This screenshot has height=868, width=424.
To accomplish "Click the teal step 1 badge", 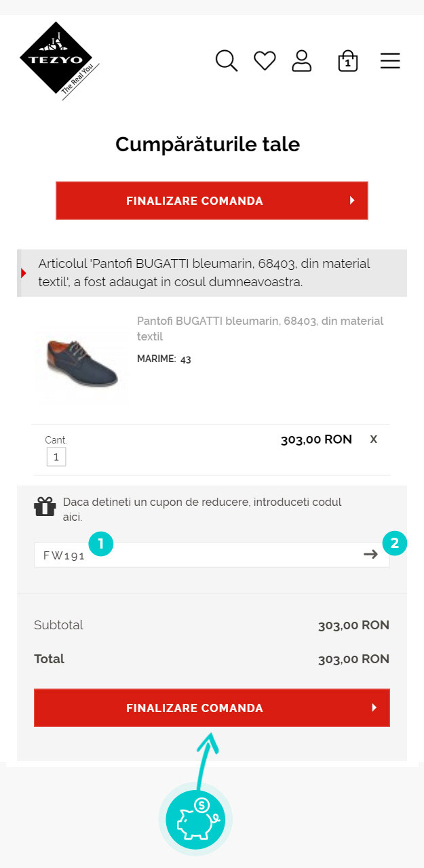I will 101,543.
